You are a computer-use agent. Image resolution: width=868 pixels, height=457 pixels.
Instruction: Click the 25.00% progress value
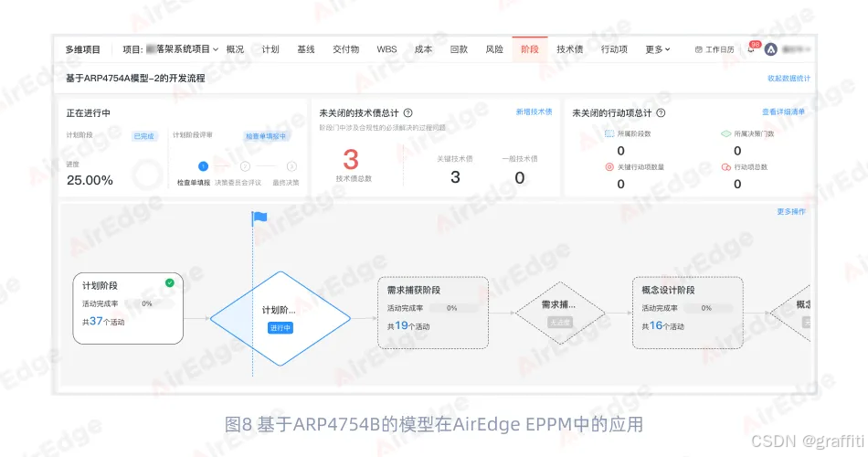click(90, 181)
